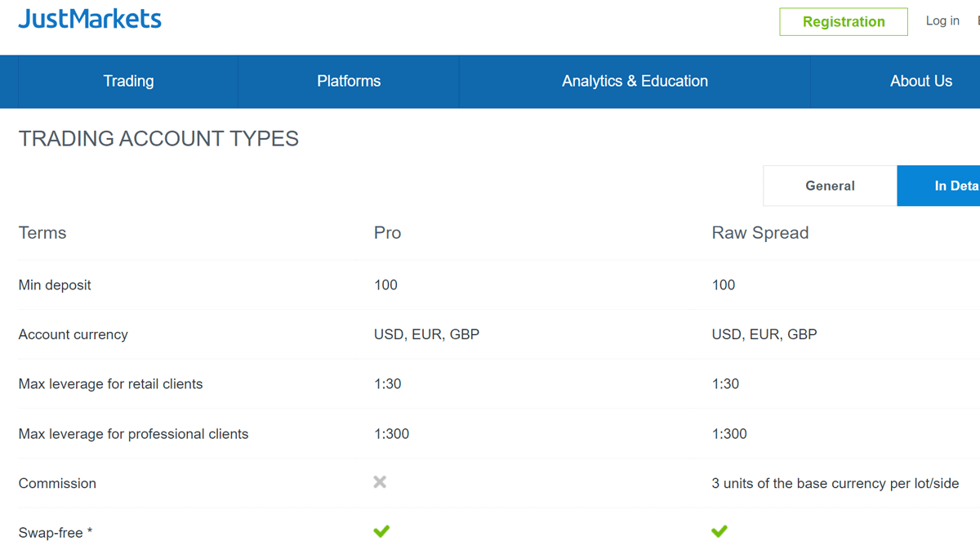The height and width of the screenshot is (546, 980).
Task: Click the green checkmark under Pro column
Action: (x=381, y=531)
